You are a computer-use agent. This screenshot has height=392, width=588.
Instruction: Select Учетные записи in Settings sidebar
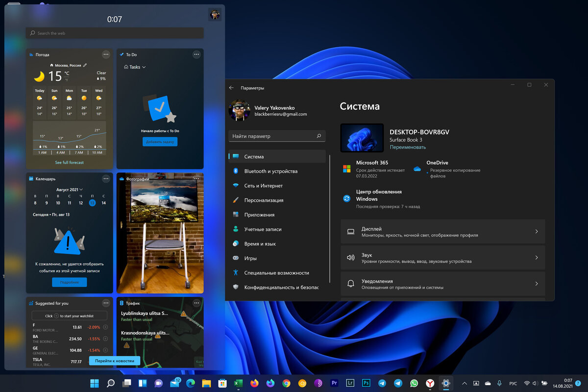click(277, 229)
